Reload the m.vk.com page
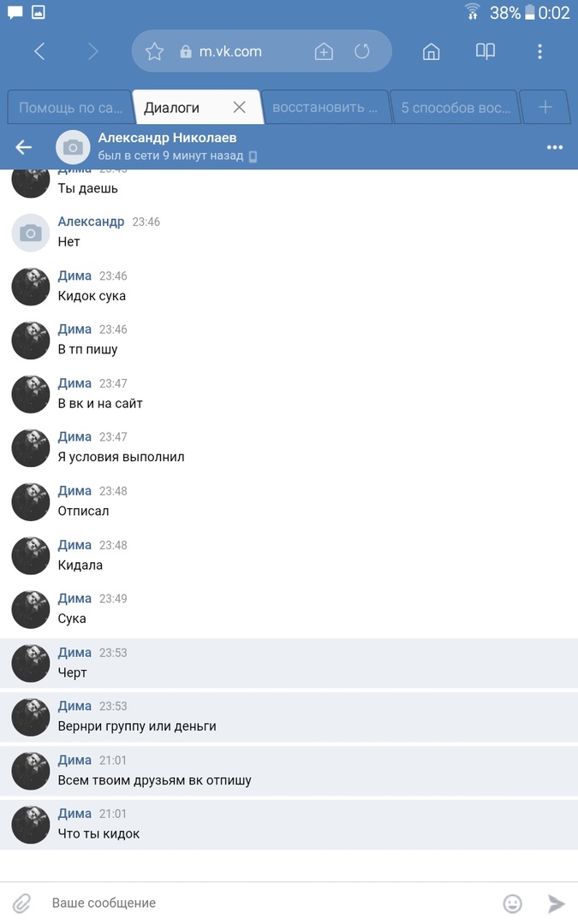The height and width of the screenshot is (924, 578). (x=362, y=52)
